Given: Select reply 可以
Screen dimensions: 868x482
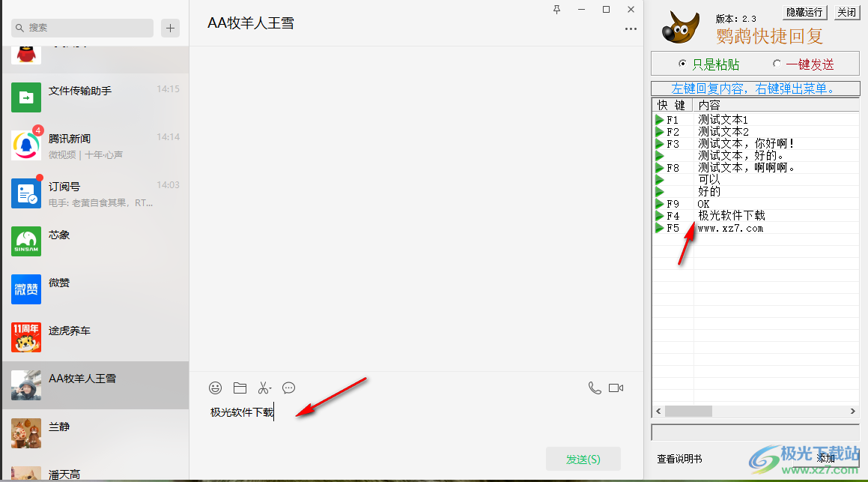Looking at the screenshot, I should coord(709,179).
